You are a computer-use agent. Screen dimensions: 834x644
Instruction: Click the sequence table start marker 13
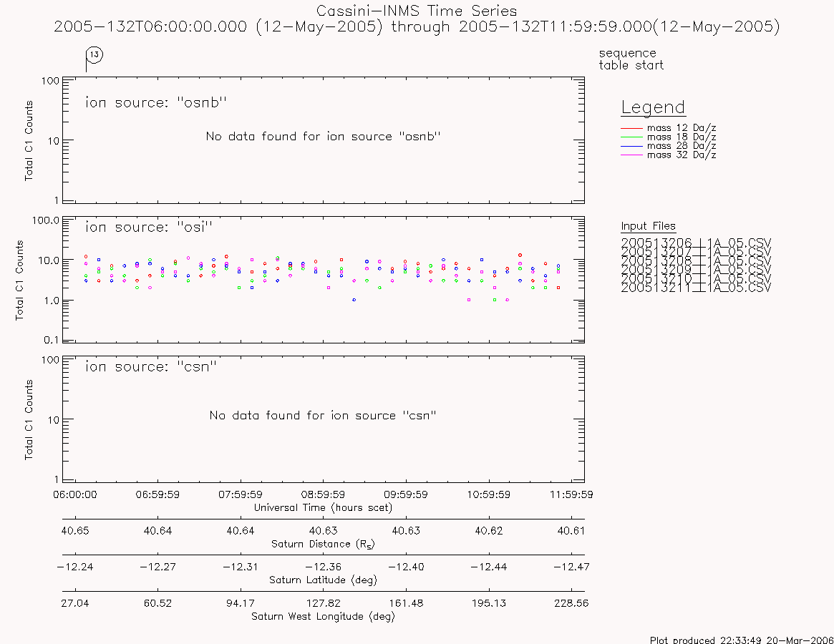click(94, 54)
